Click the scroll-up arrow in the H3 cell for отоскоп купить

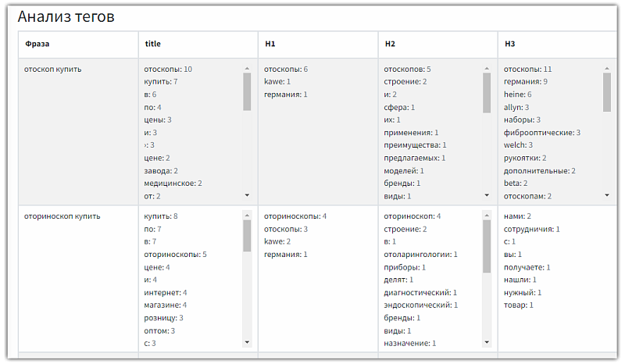(607, 68)
